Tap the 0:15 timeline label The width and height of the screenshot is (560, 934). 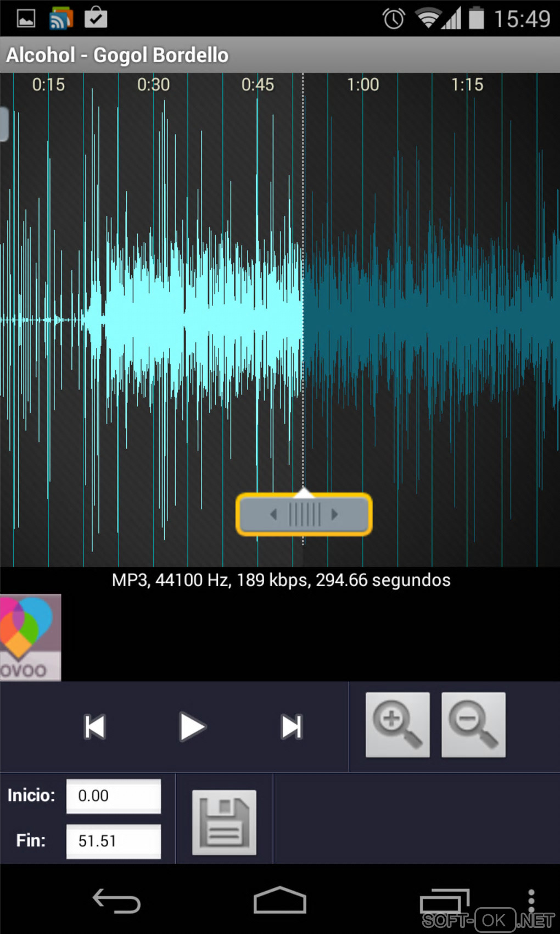point(48,85)
